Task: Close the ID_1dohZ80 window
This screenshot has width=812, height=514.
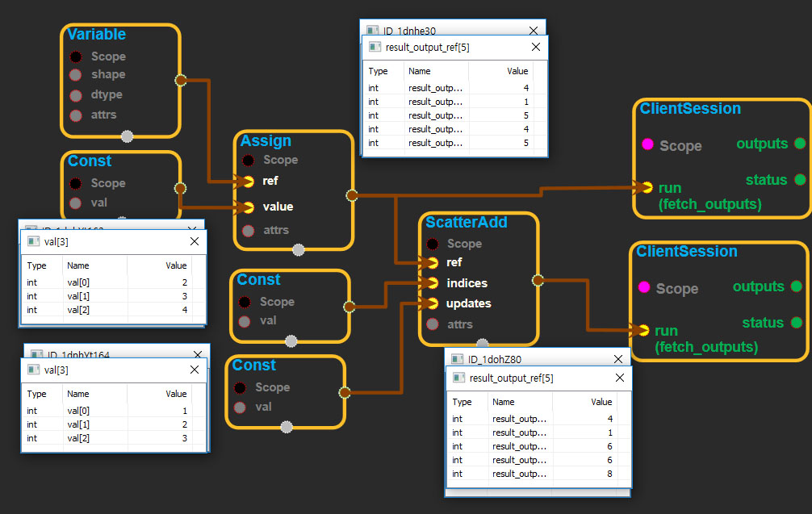Action: (x=618, y=359)
